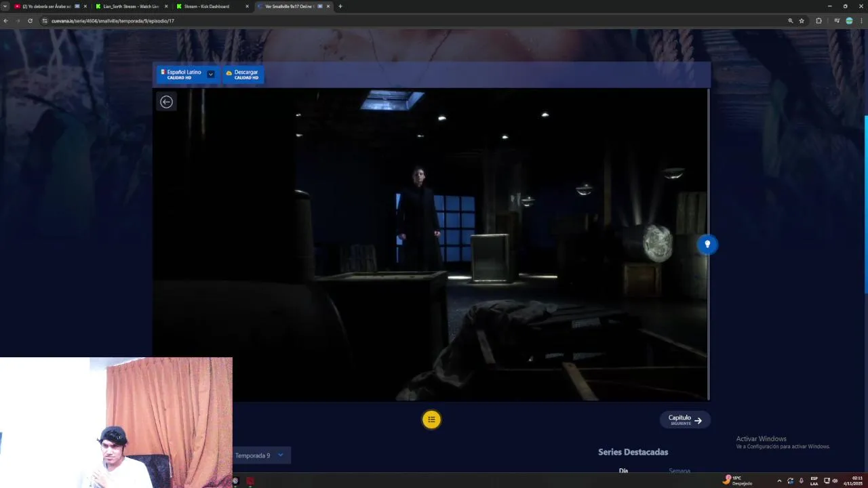Open the taskbar clock showing 02:11
Screen dimensions: 868x488
(853, 481)
